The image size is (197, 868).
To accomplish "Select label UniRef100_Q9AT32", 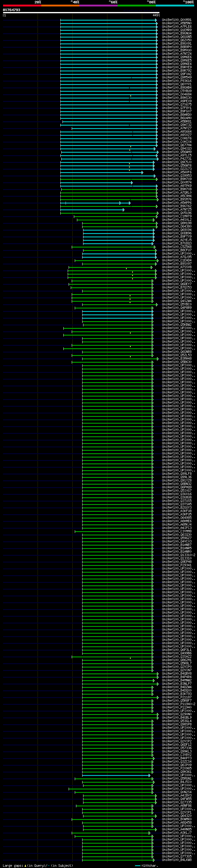I will point(176,125).
